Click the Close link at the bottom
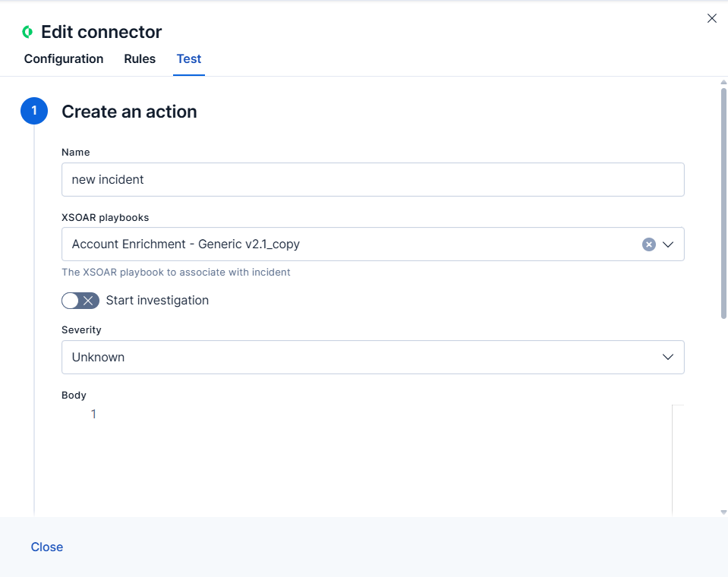 click(46, 547)
